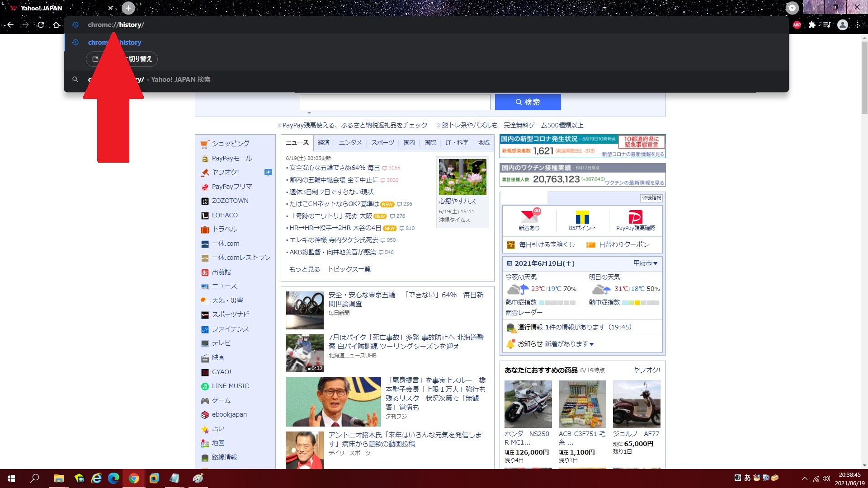Open the media control playlist icon
Image resolution: width=868 pixels, height=488 pixels.
point(827,25)
